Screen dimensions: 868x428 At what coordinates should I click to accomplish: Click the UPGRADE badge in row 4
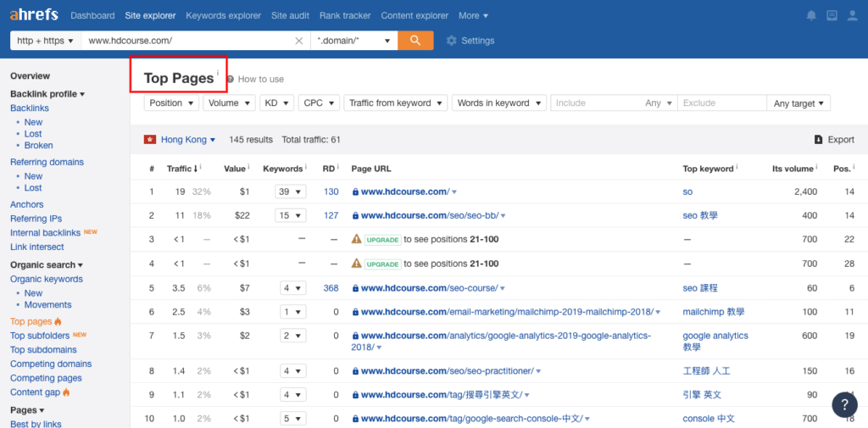tap(382, 264)
